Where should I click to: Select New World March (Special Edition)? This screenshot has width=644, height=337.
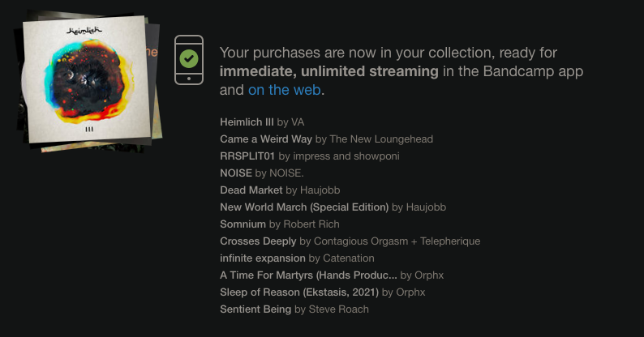(304, 207)
